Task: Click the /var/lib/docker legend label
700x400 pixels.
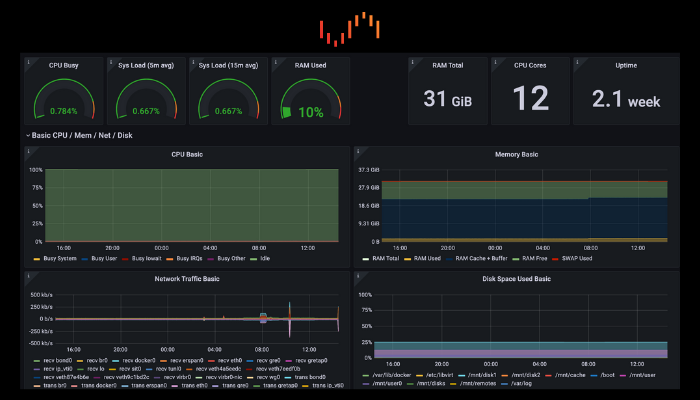Action: pos(391,374)
